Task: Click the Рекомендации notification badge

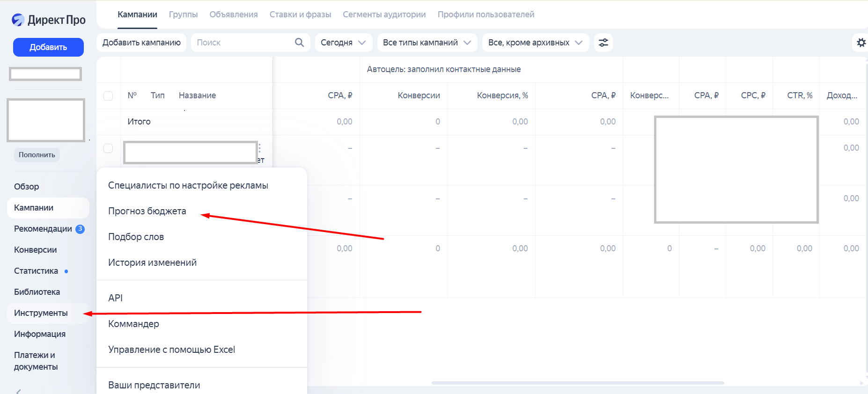Action: pyautogui.click(x=80, y=229)
